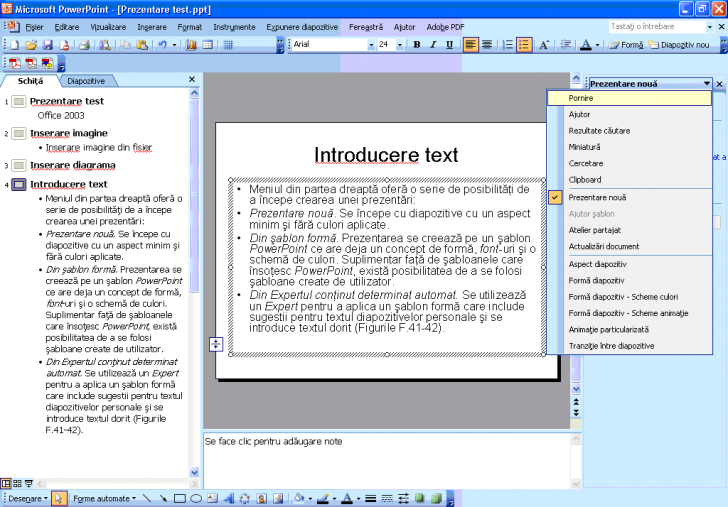The width and height of the screenshot is (728, 507).
Task: Click the Formă design button
Action: click(626, 45)
